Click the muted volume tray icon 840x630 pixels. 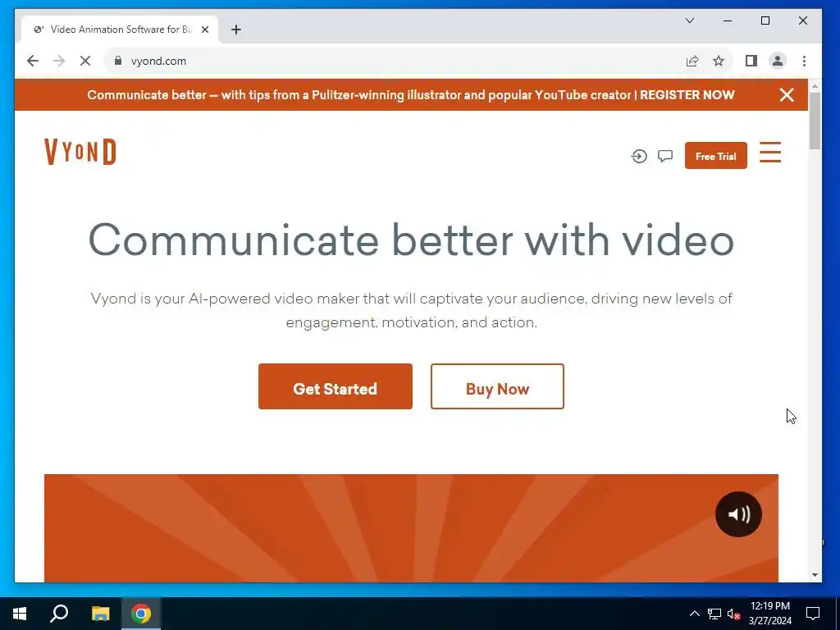pos(734,614)
